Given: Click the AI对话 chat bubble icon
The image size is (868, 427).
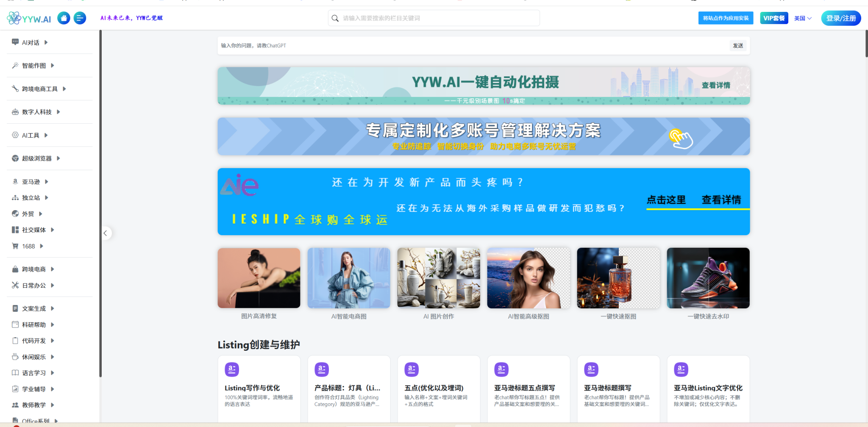Looking at the screenshot, I should [15, 42].
